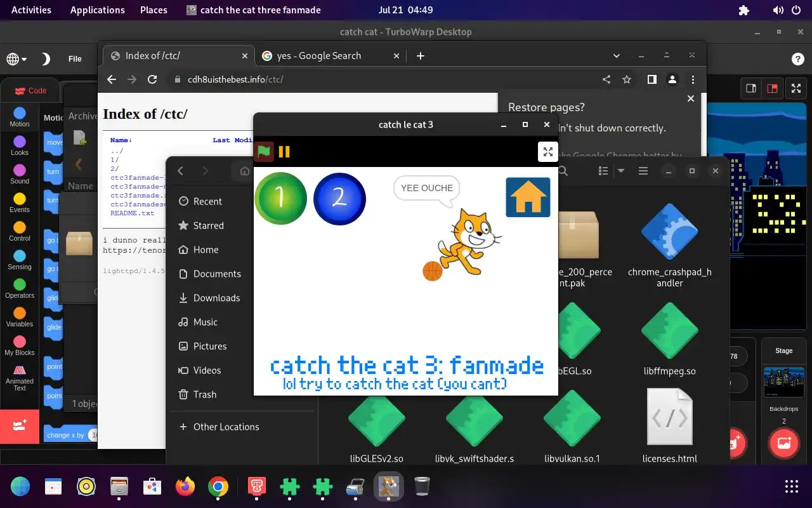Sort index listing by Name column
The image size is (812, 508).
click(x=120, y=140)
